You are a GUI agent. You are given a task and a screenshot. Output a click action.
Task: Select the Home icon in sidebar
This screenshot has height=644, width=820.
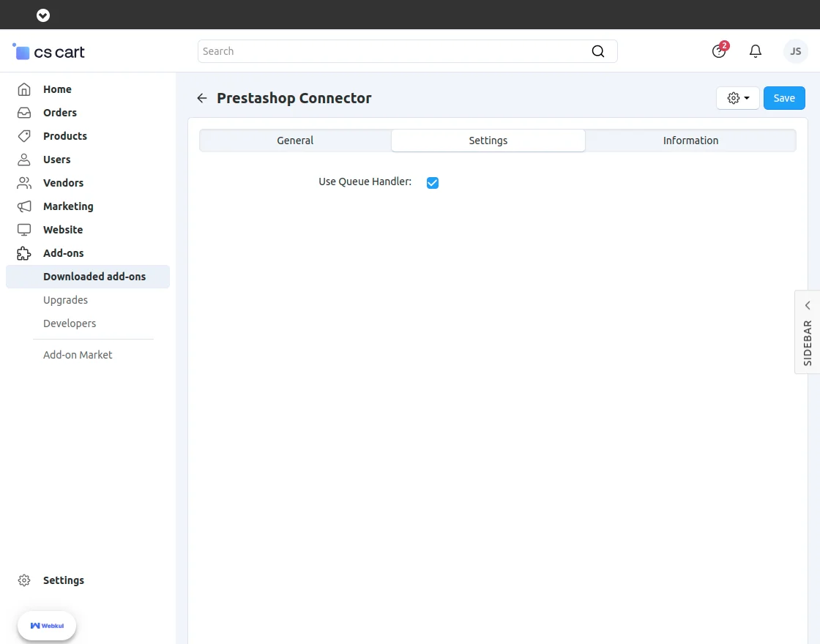point(24,89)
